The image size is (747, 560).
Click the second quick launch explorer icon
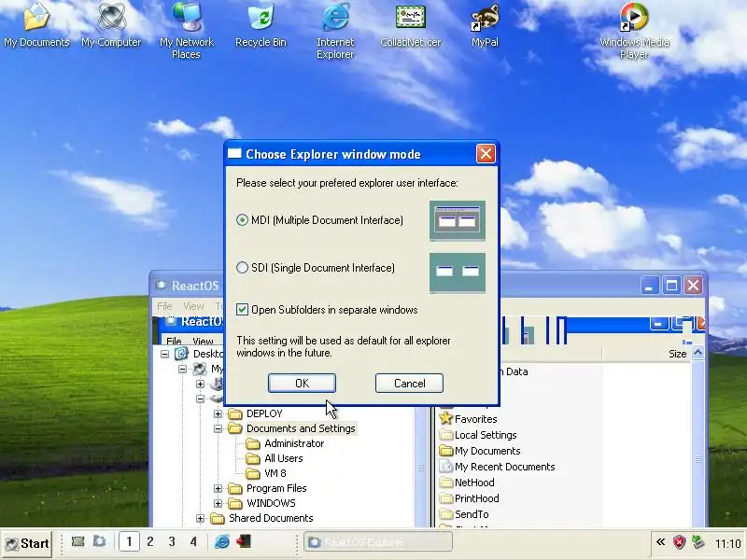pyautogui.click(x=100, y=541)
